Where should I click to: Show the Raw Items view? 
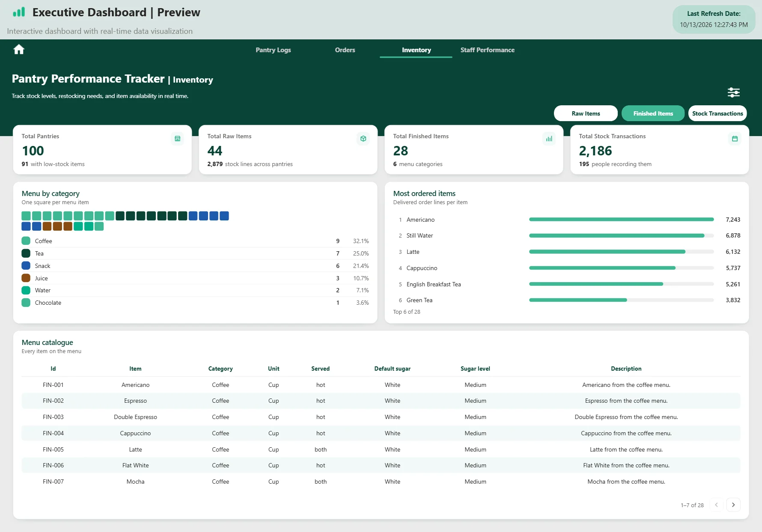586,113
